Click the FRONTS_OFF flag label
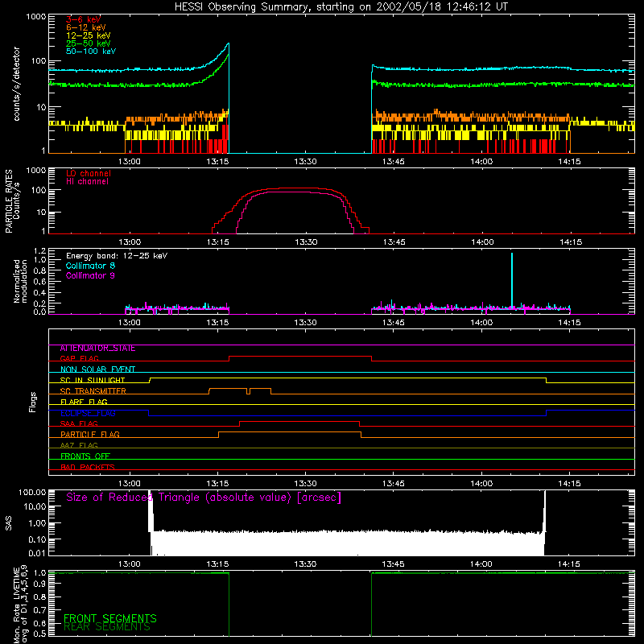This screenshot has height=644, width=644. [85, 456]
